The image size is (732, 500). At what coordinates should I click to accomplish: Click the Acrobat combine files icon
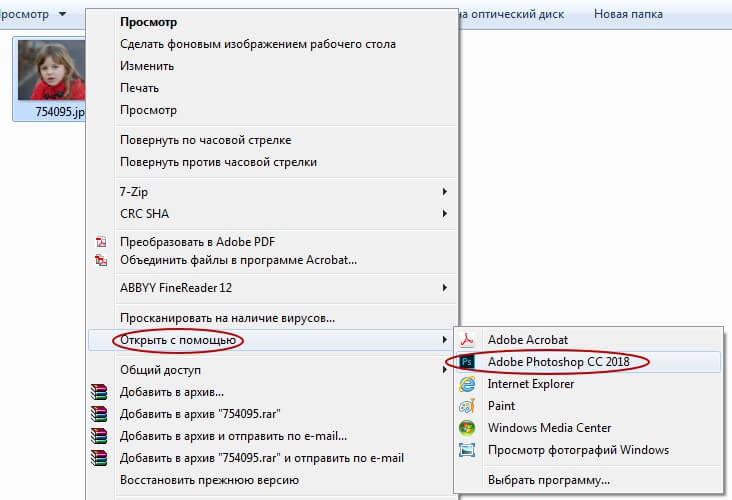(101, 260)
